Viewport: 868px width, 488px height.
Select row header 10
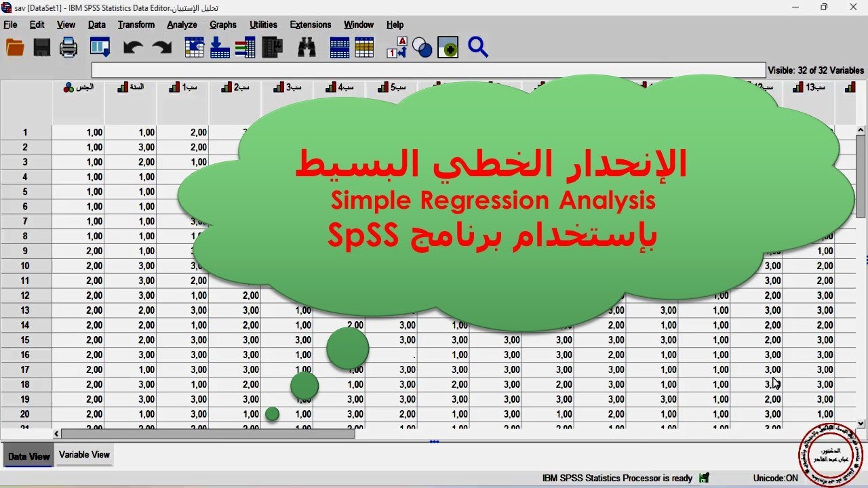point(26,266)
